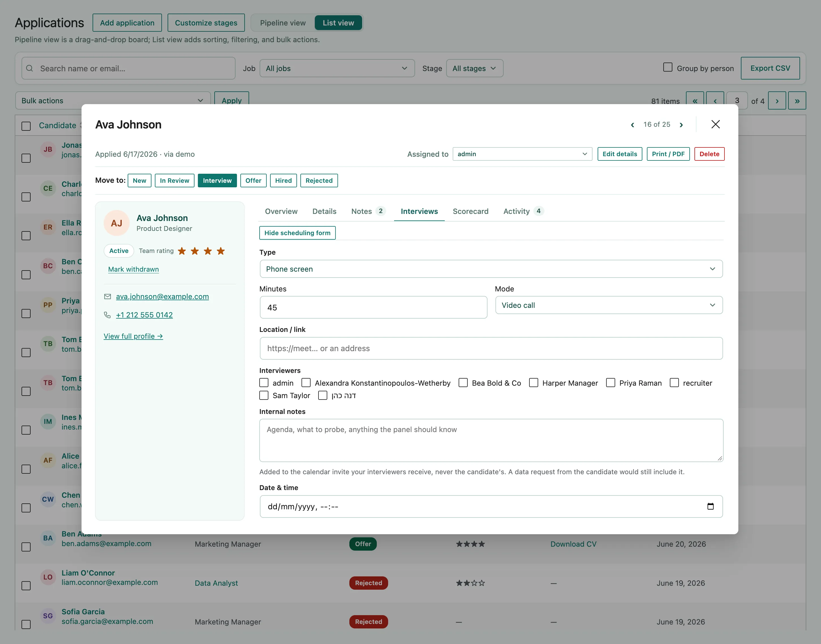821x644 pixels.
Task: Switch to the Overview tab
Action: 281,211
